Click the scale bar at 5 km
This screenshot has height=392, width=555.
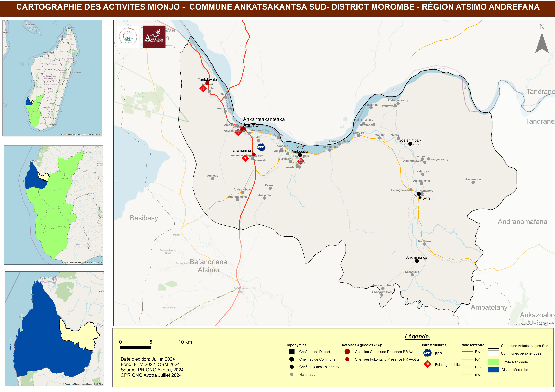tap(151, 347)
